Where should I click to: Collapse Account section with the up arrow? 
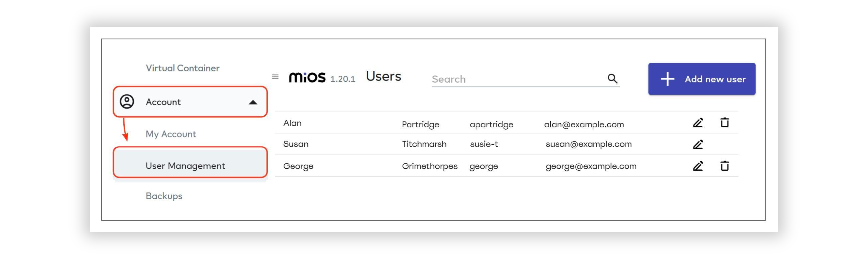(x=253, y=102)
